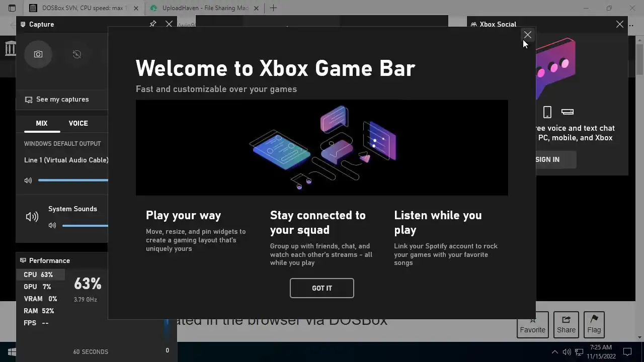Click the Capture widget header icon
The image size is (644, 362).
point(23,24)
